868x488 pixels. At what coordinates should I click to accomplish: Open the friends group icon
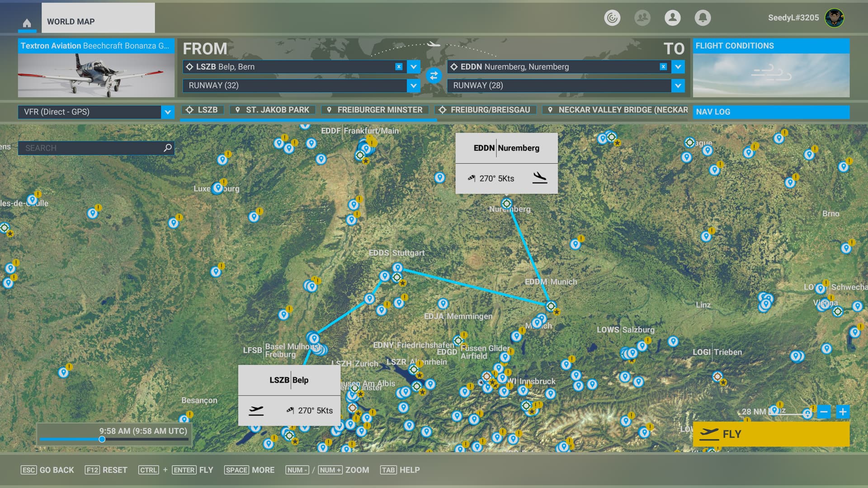tap(642, 18)
